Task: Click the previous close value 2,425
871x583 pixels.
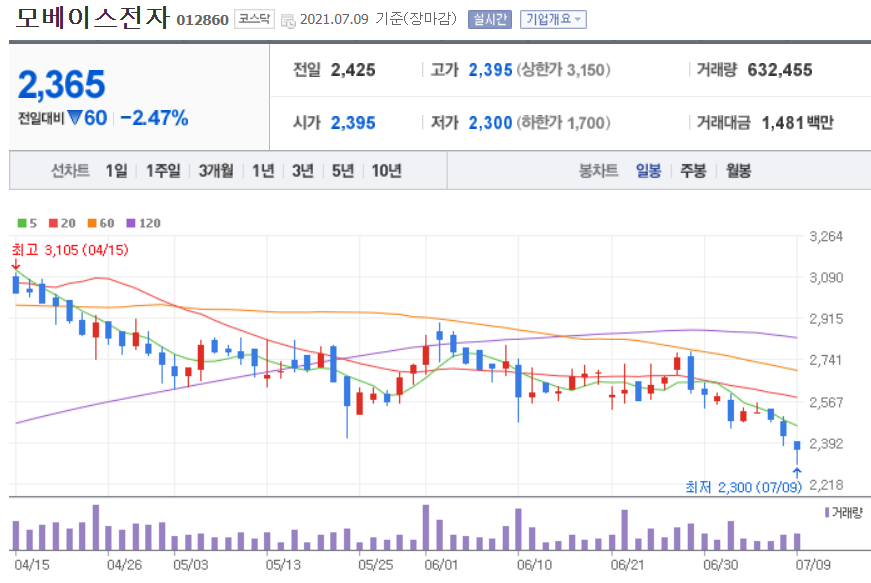Action: coord(353,70)
